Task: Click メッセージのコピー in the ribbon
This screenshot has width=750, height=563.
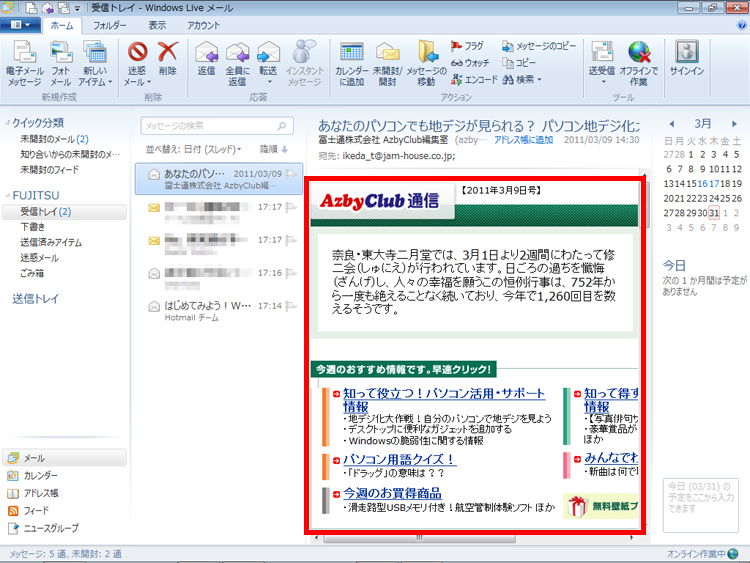Action: click(539, 46)
